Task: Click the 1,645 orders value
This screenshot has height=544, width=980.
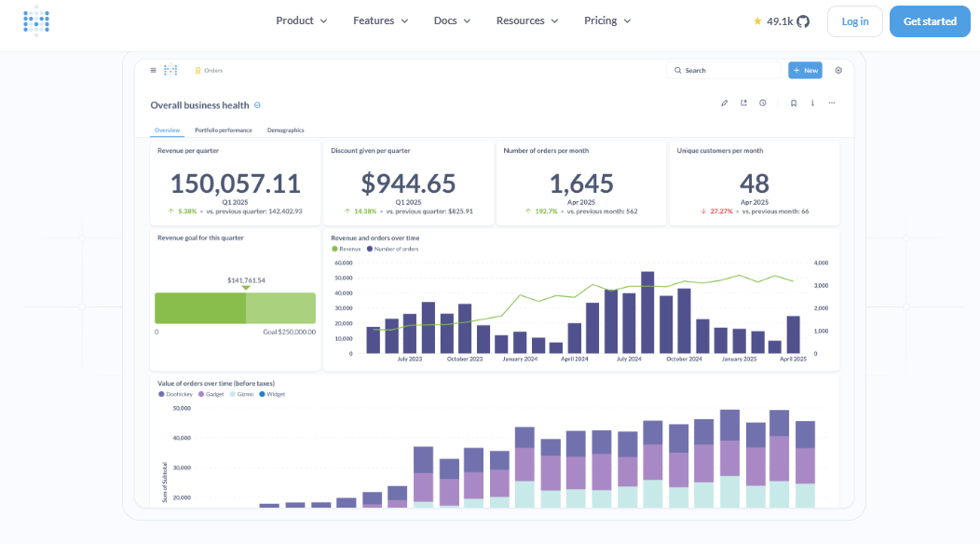Action: 581,184
